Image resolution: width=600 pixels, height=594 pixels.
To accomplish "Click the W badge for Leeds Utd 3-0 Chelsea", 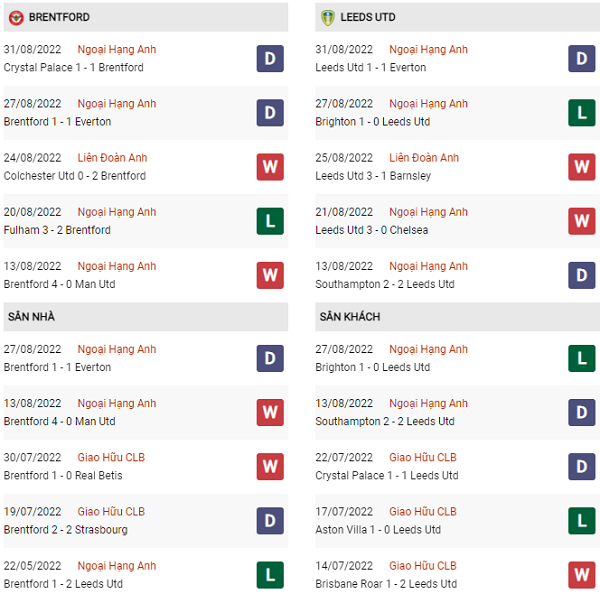I will (x=582, y=221).
